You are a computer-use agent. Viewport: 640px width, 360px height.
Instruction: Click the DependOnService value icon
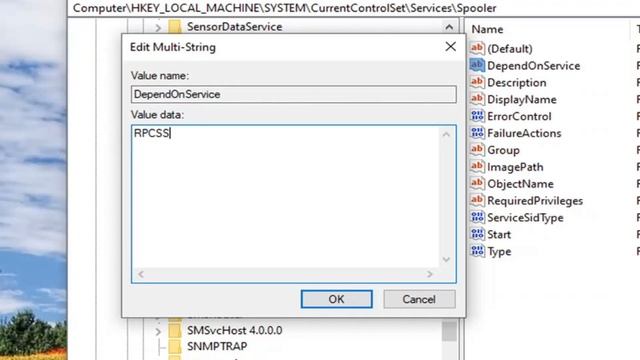click(477, 65)
